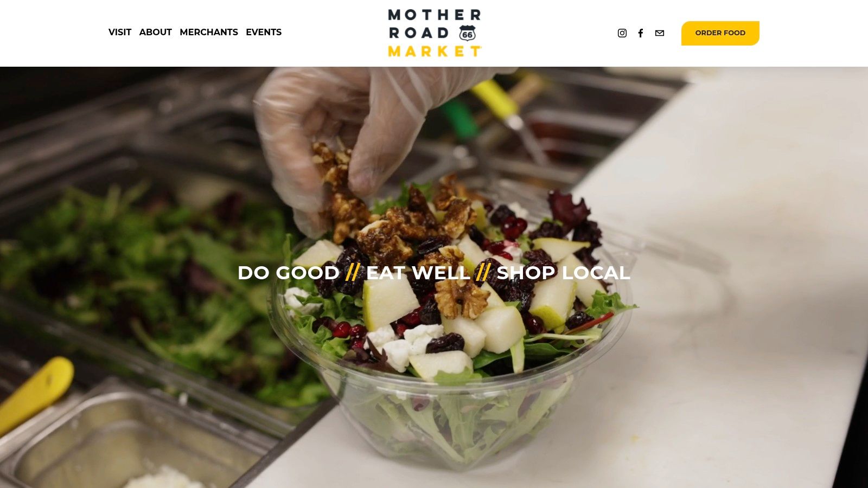The height and width of the screenshot is (488, 868).
Task: Click the yellow MARKET word in logo
Action: pos(435,51)
